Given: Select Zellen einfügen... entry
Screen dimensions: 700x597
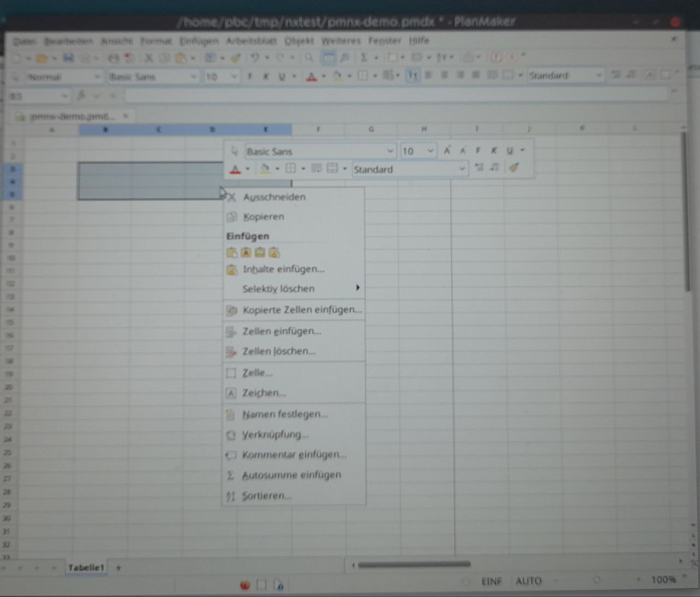Looking at the screenshot, I should click(294, 331).
